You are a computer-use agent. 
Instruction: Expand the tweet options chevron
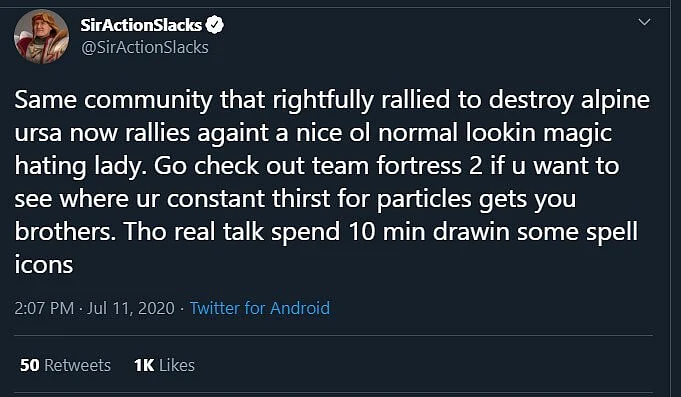[645, 22]
